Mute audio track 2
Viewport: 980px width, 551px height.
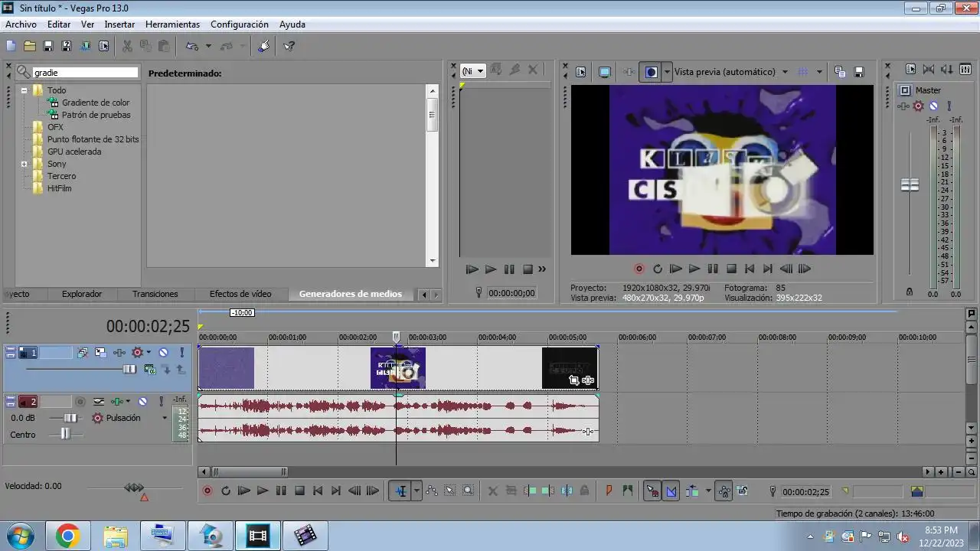pos(142,401)
